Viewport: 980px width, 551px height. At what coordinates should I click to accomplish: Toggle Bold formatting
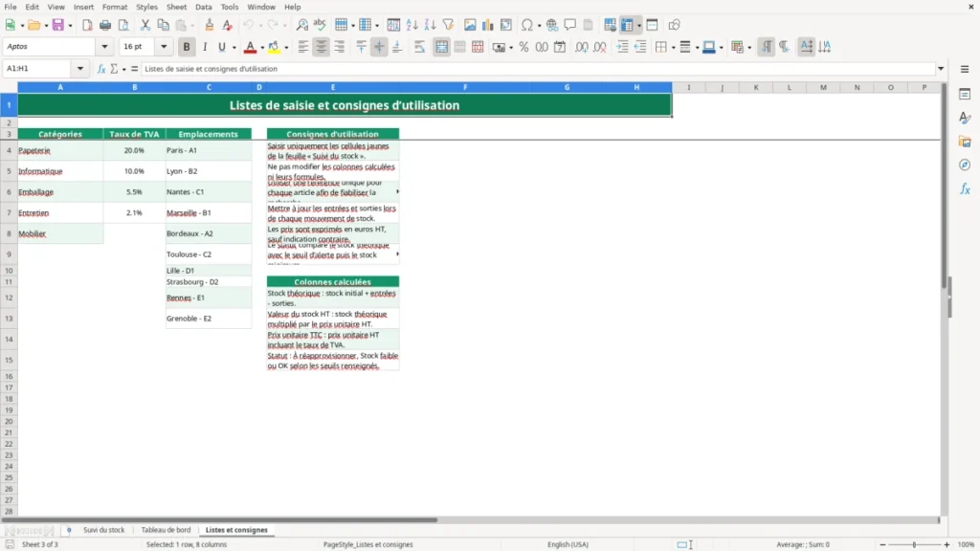pyautogui.click(x=187, y=47)
